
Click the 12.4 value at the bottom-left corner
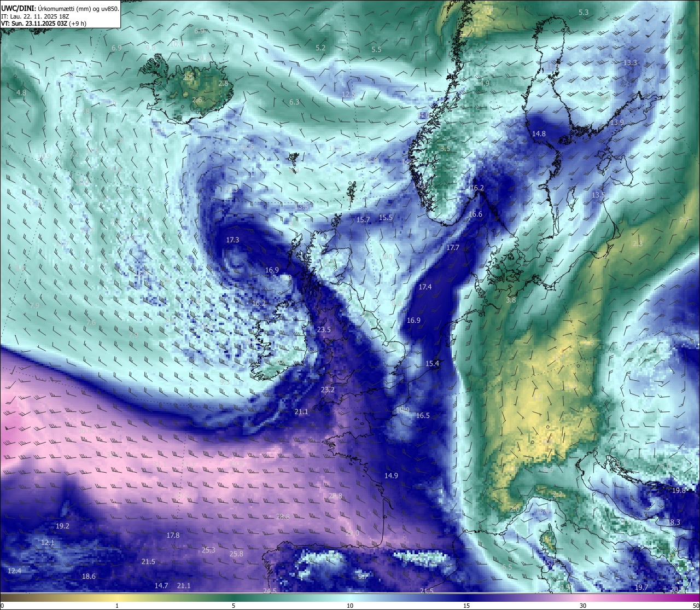[14, 571]
